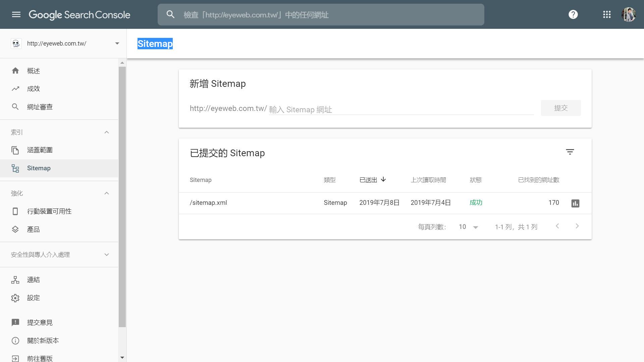The image size is (644, 362).
Task: Click the layers icon beside 產品
Action: 15,230
